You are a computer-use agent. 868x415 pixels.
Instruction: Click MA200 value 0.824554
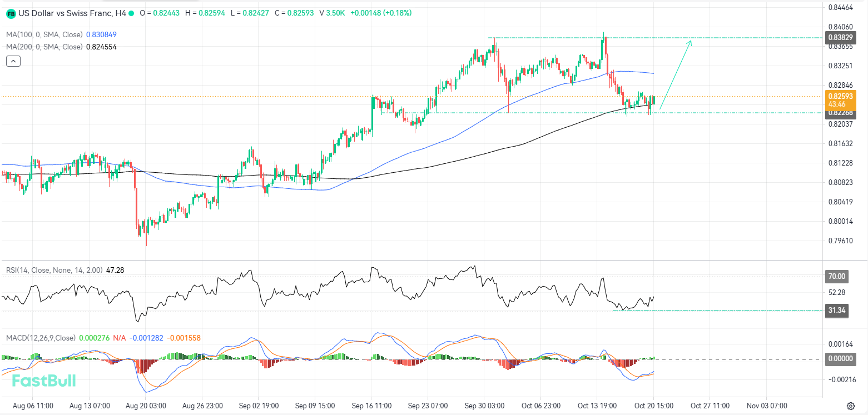click(101, 47)
